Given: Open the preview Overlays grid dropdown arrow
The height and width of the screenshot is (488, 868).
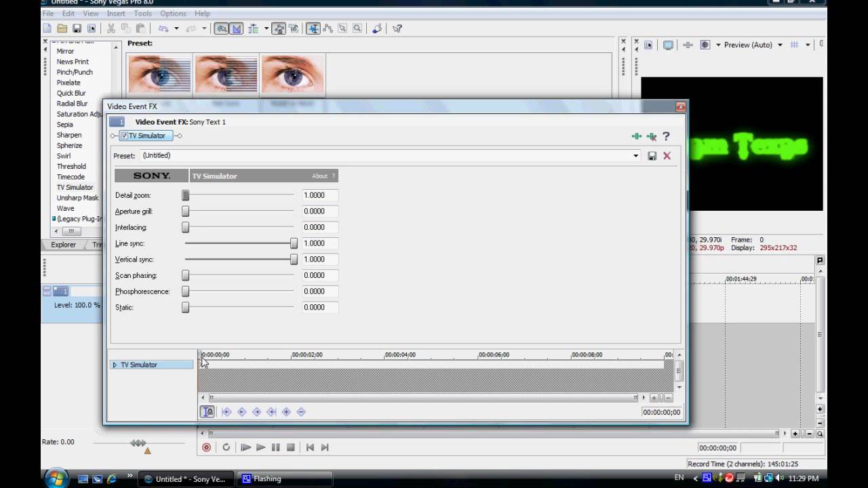Looking at the screenshot, I should click(x=808, y=45).
